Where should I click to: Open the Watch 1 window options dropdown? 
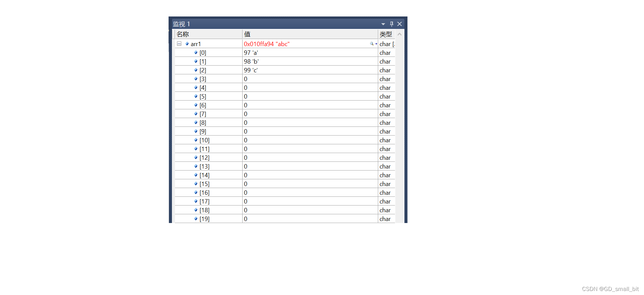[383, 24]
